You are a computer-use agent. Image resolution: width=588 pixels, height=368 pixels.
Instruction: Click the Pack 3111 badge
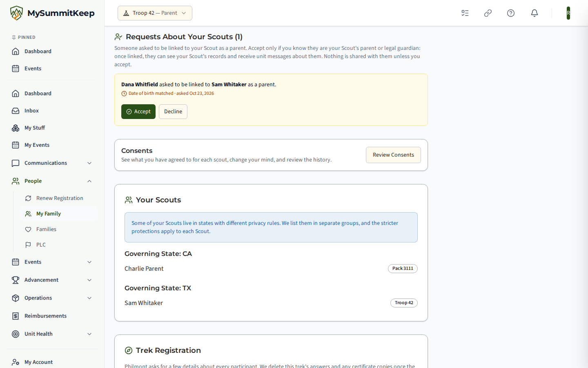point(403,269)
